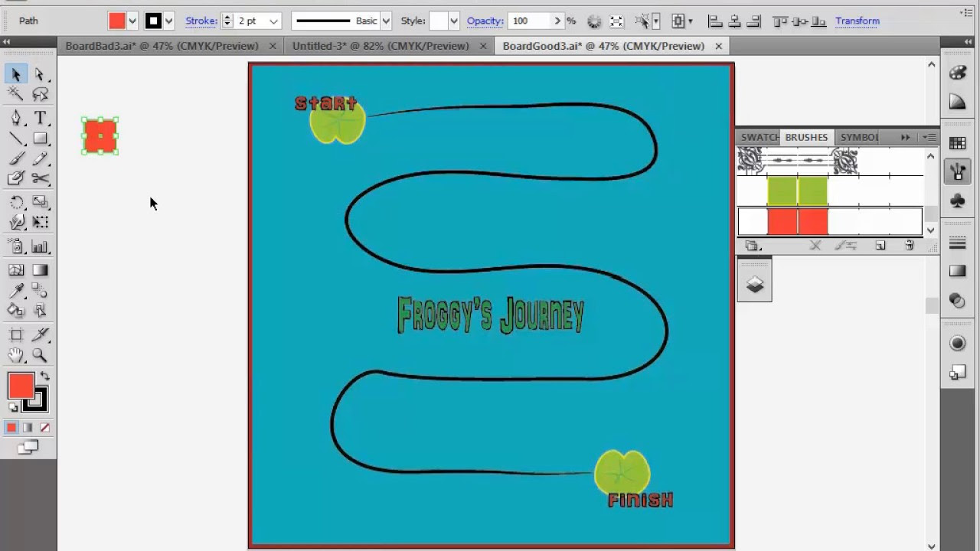Select the Pen tool
The width and height of the screenshot is (980, 551).
coord(16,118)
